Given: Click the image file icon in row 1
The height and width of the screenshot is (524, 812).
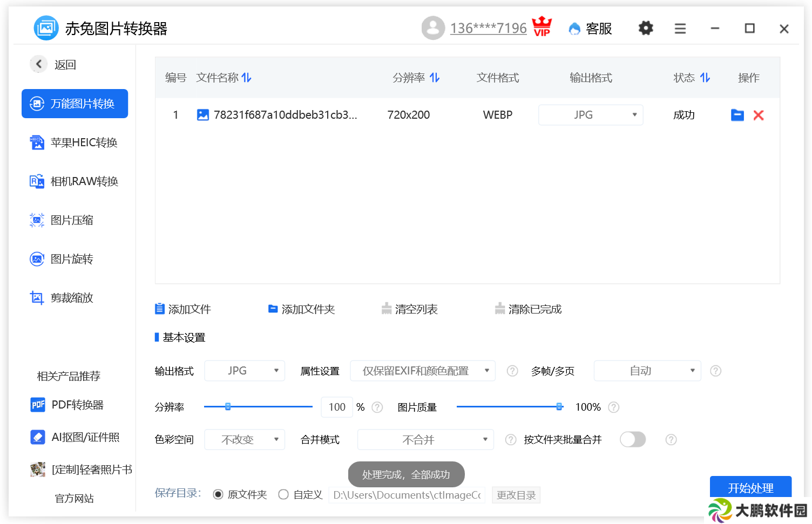Looking at the screenshot, I should coord(203,115).
